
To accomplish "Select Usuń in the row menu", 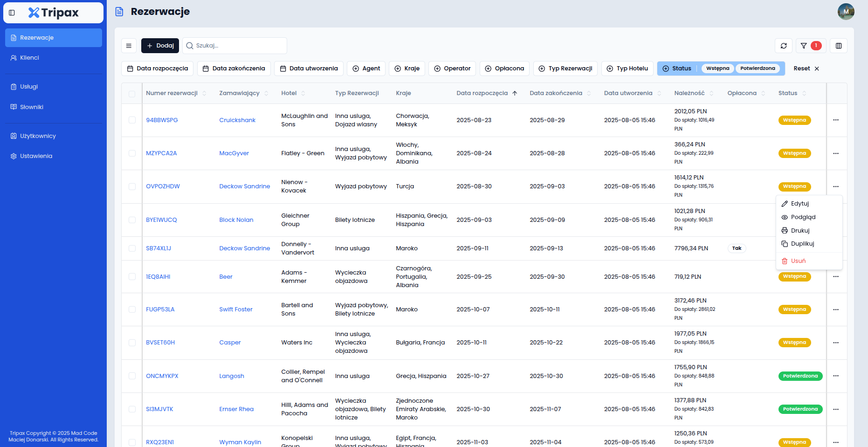I will [798, 261].
